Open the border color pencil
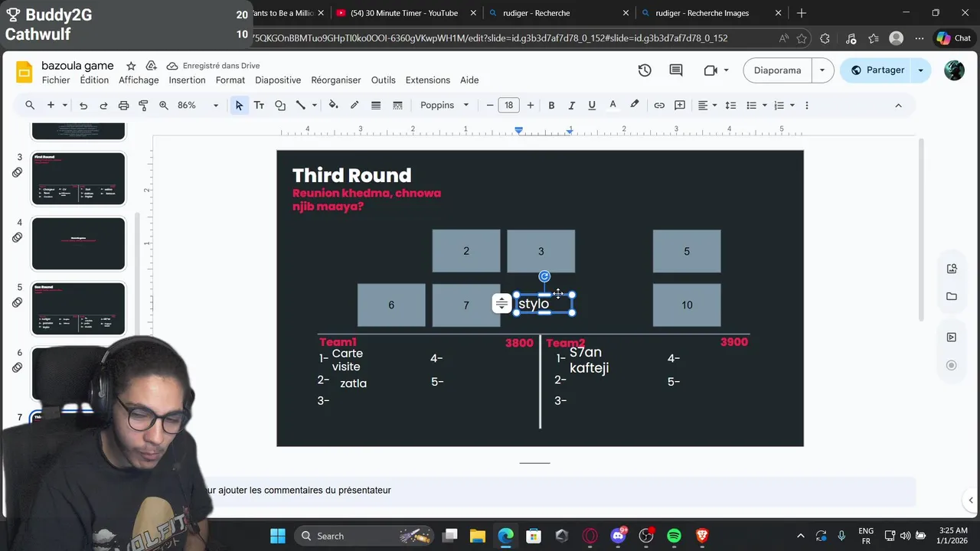This screenshot has width=980, height=551. tap(354, 105)
